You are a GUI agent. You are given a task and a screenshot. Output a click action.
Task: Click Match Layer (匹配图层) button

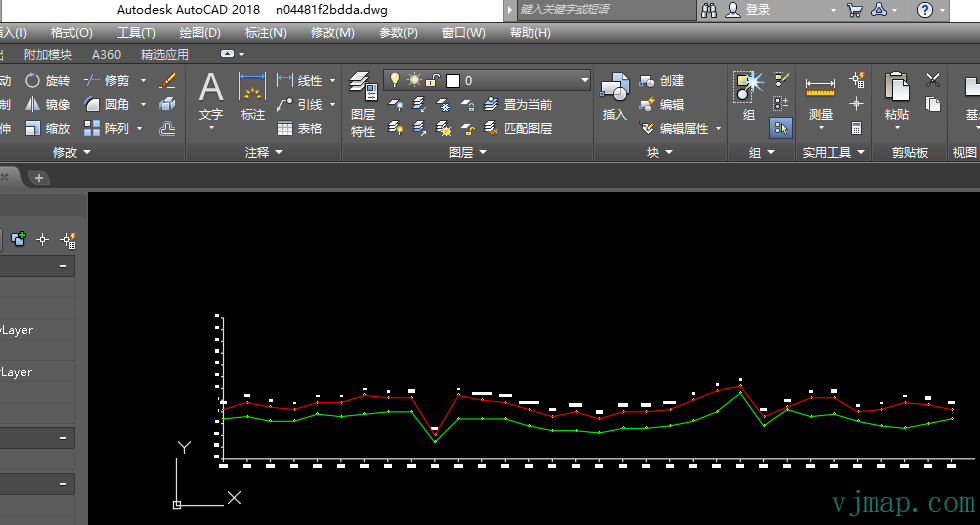click(519, 128)
